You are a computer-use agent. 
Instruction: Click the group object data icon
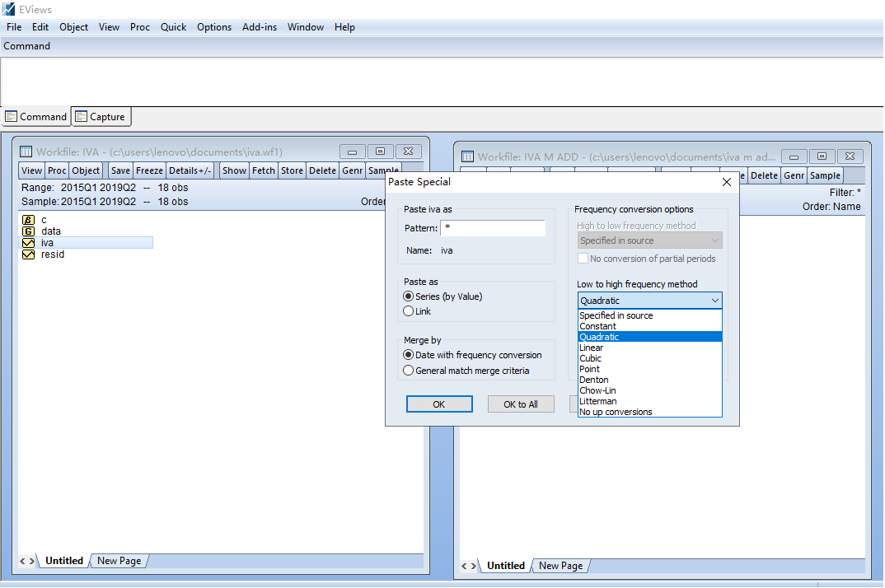click(28, 231)
